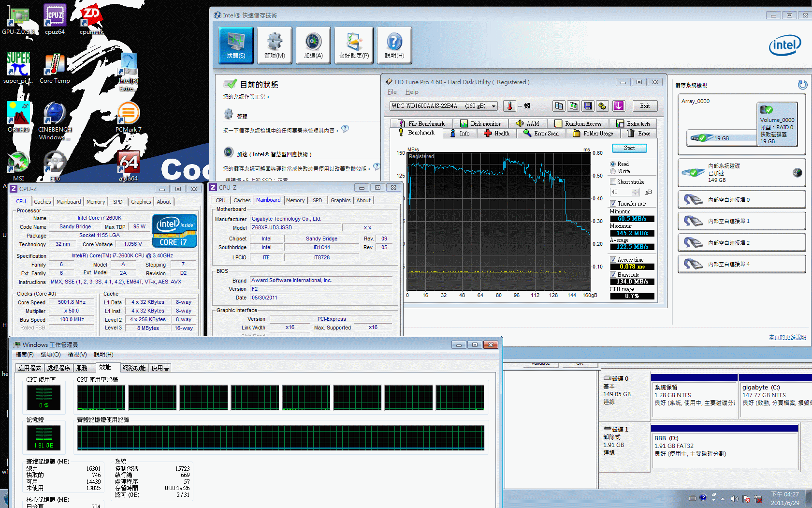Viewport: 812px width, 508px height.
Task: Open HD Tune File menu
Action: (392, 92)
